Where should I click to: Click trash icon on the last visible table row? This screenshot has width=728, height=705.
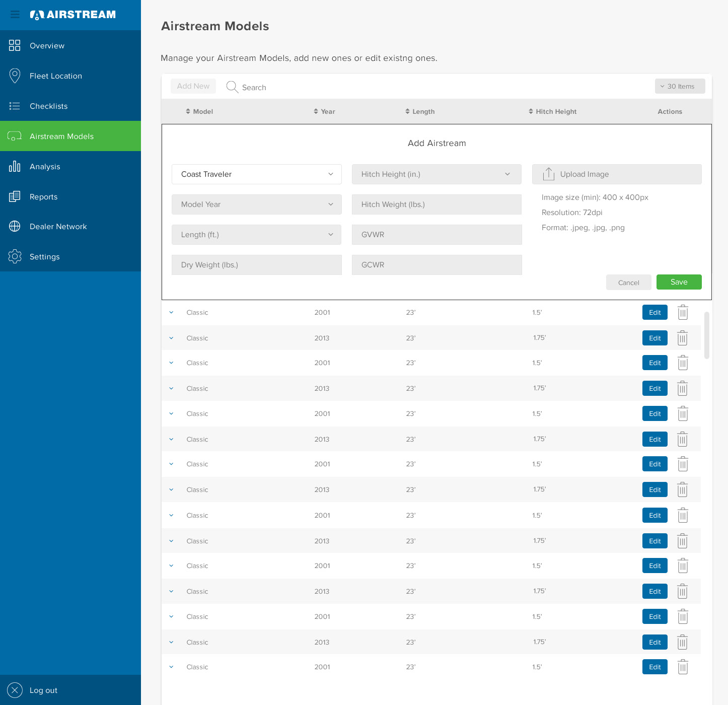[683, 667]
